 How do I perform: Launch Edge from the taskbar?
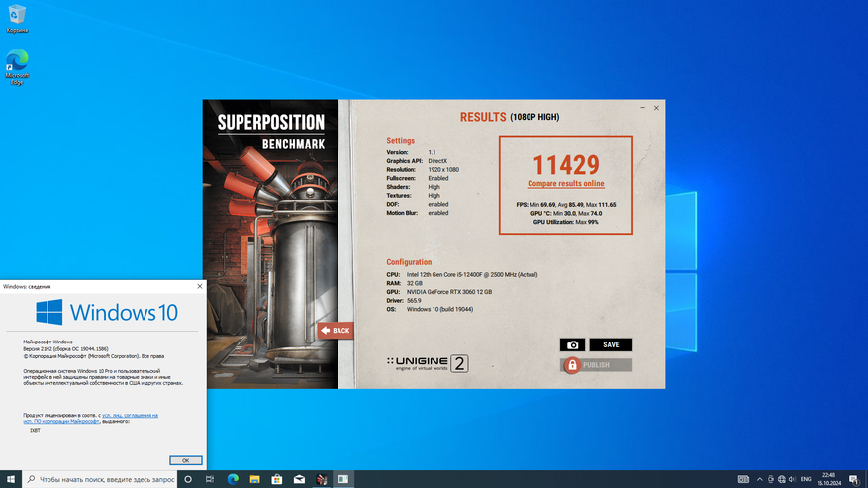point(233,479)
